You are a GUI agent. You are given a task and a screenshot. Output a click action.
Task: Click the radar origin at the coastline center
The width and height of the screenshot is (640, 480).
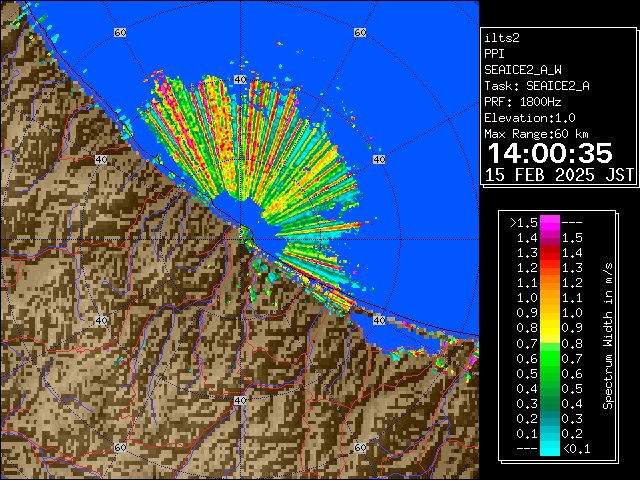[x=240, y=240]
